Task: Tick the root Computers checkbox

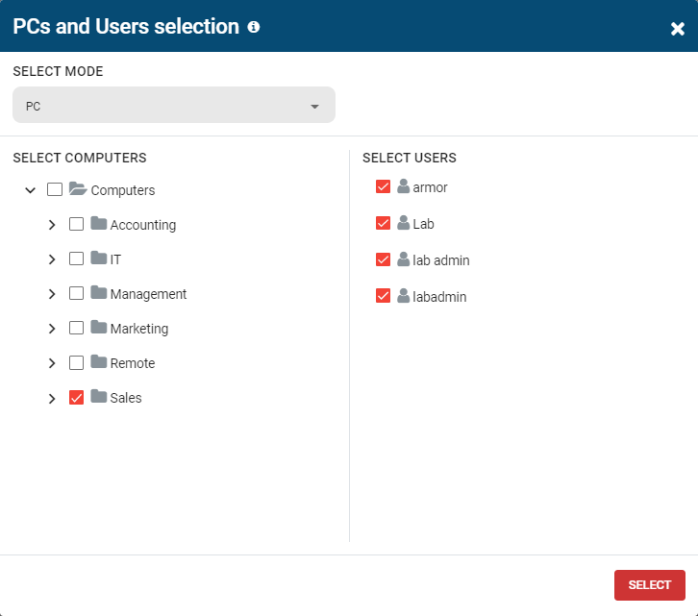Action: [55, 189]
